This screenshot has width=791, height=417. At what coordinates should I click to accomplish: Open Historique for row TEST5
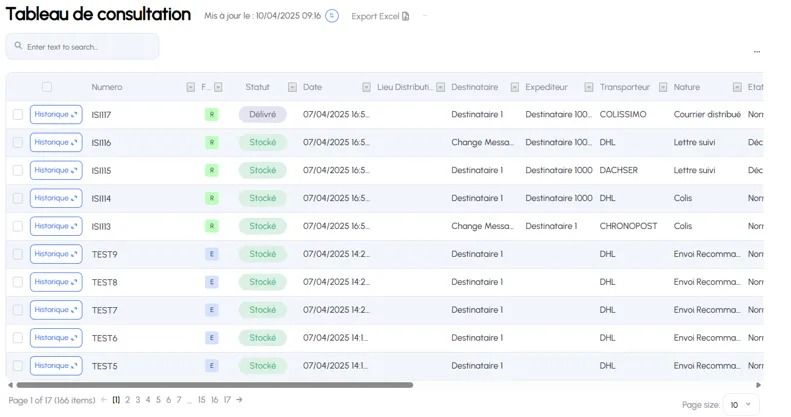tap(56, 366)
